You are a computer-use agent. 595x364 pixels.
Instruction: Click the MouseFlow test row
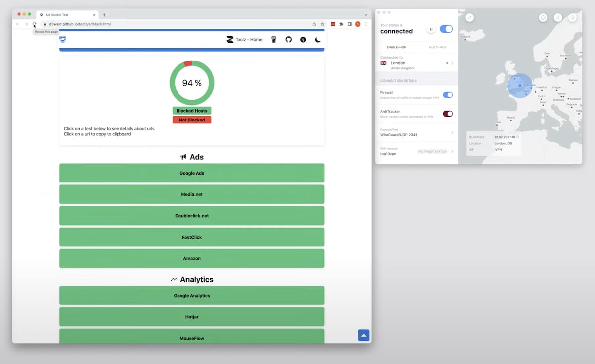192,336
